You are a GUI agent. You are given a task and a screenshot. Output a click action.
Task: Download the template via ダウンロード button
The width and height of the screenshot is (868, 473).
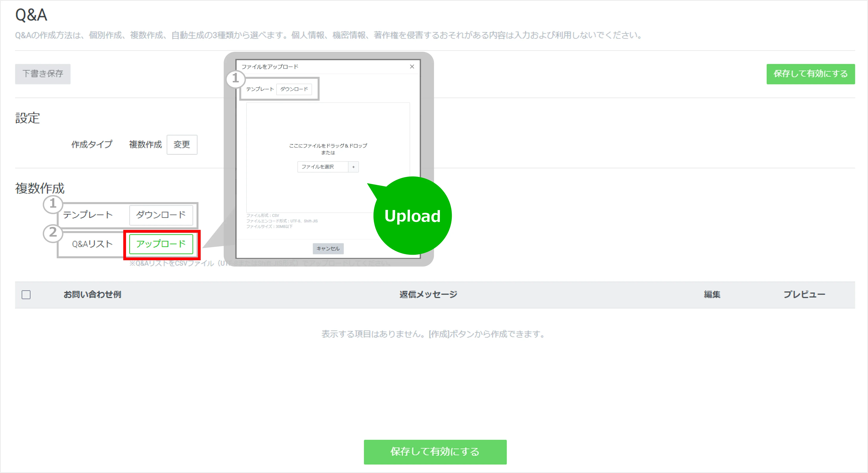pos(161,215)
